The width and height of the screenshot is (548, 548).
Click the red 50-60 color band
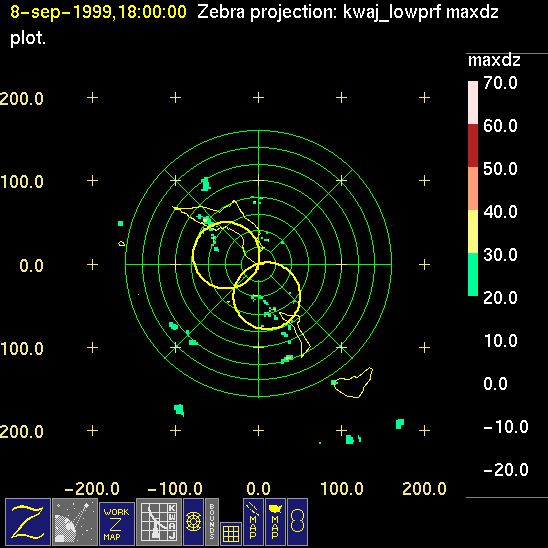473,145
